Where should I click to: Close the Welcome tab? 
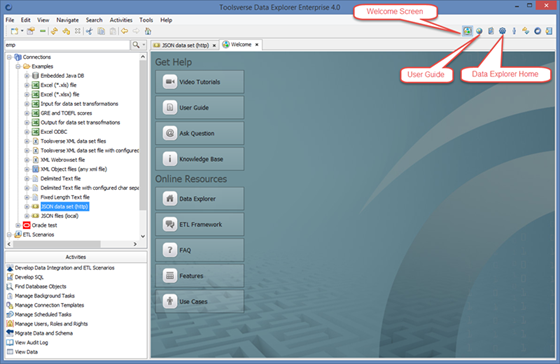[x=256, y=45]
